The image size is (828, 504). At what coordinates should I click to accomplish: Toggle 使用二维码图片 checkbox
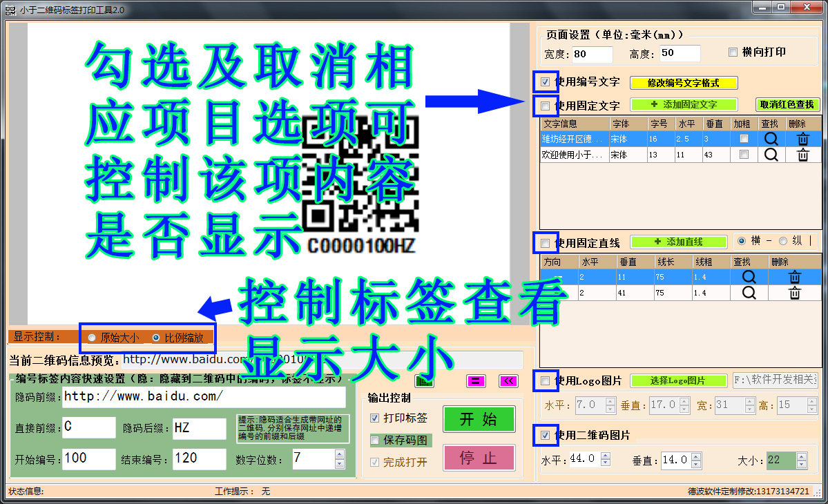pyautogui.click(x=545, y=436)
